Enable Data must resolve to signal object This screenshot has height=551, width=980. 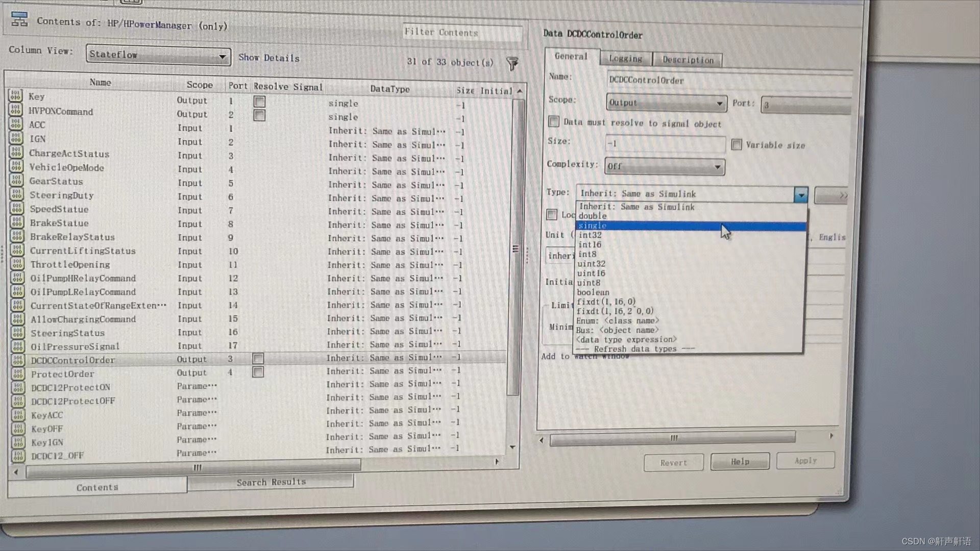tap(554, 121)
